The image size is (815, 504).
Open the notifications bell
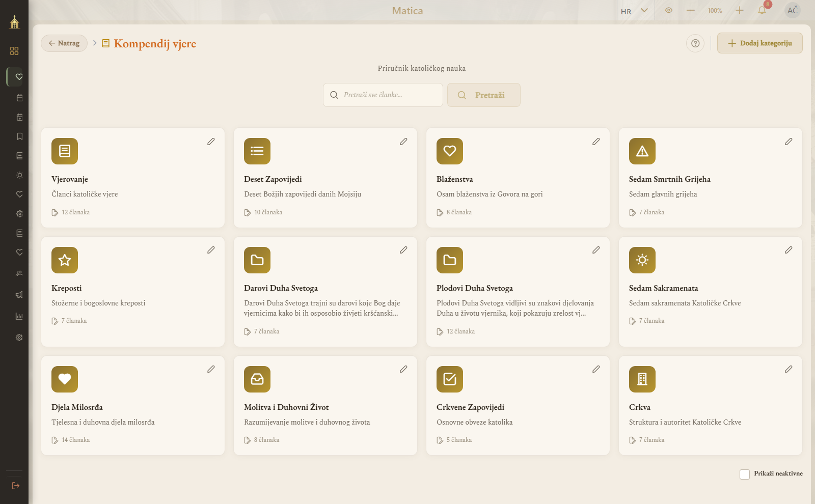(x=762, y=10)
